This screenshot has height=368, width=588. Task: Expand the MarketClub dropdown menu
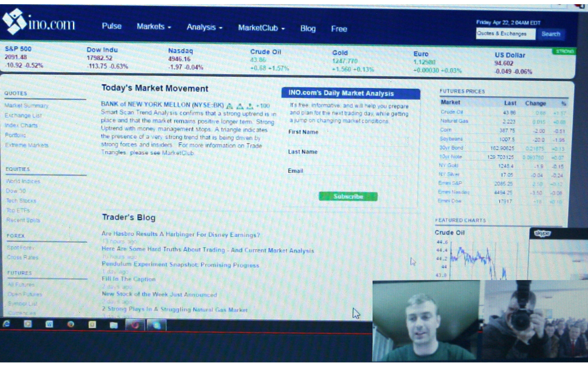[261, 28]
